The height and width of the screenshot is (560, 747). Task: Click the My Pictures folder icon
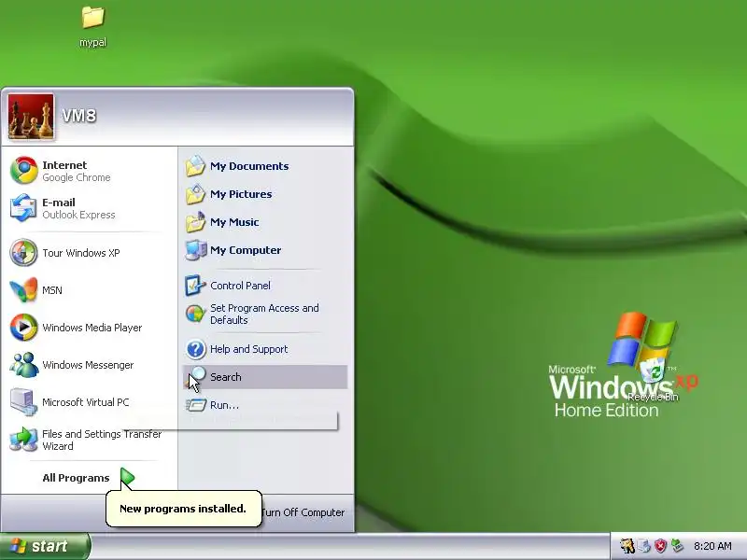click(x=195, y=194)
